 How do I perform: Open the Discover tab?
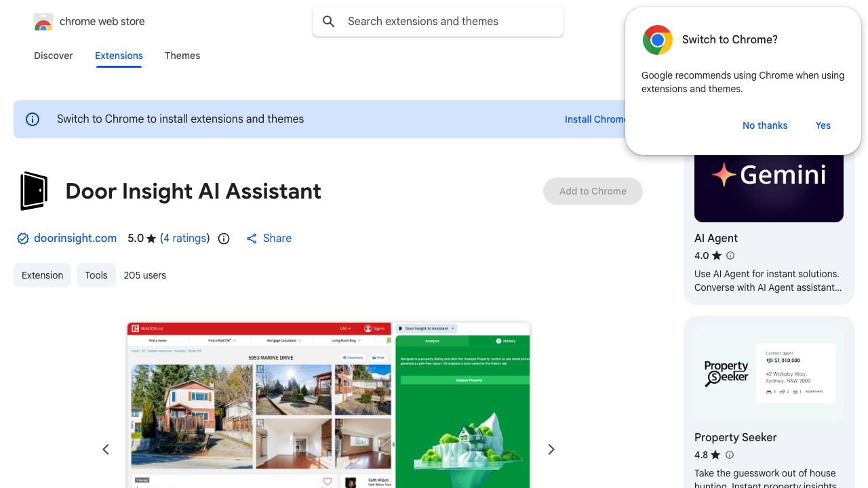tap(54, 56)
